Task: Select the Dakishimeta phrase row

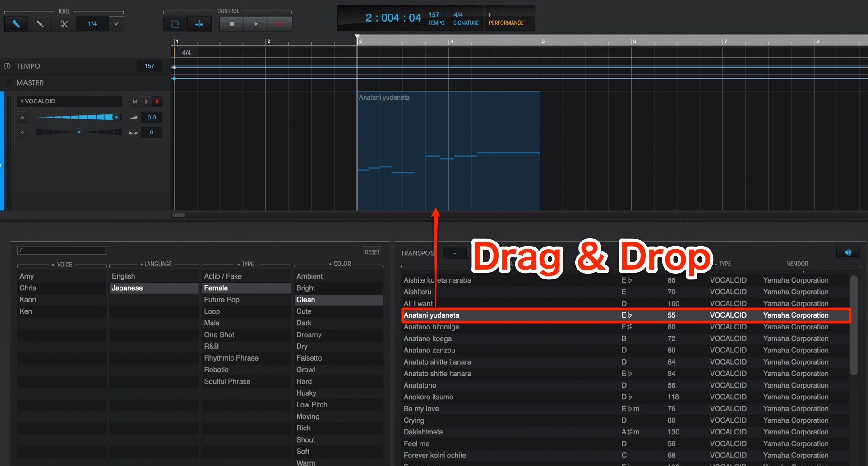Action: click(x=625, y=432)
